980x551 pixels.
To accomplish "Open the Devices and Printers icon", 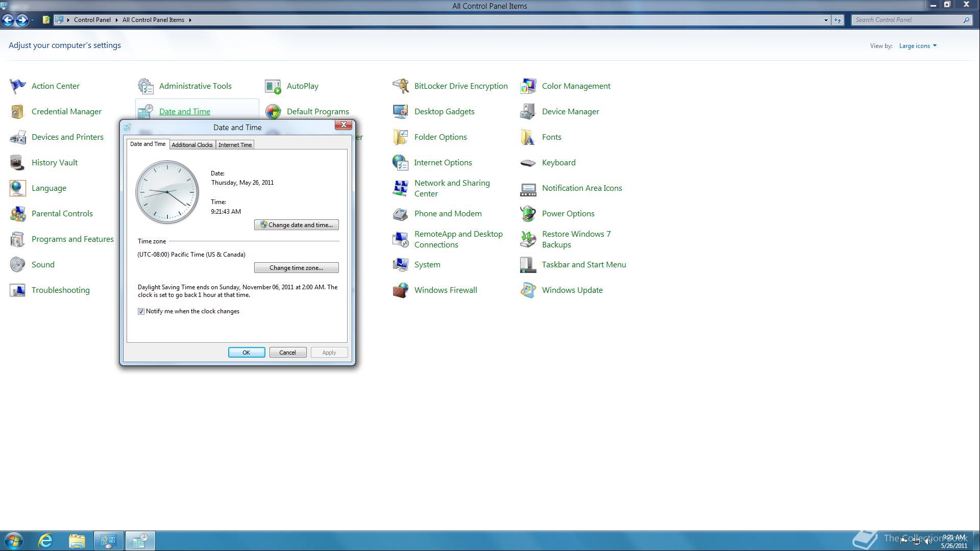I will (x=17, y=137).
